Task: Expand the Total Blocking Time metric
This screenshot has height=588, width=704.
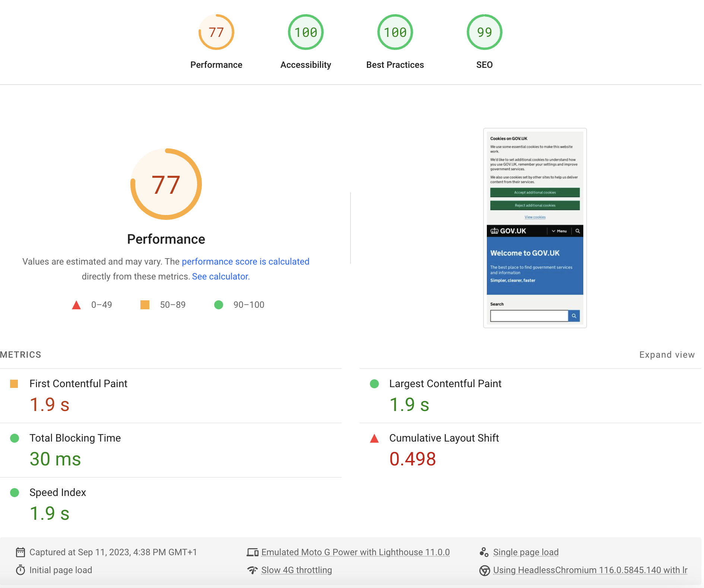Action: click(x=75, y=438)
